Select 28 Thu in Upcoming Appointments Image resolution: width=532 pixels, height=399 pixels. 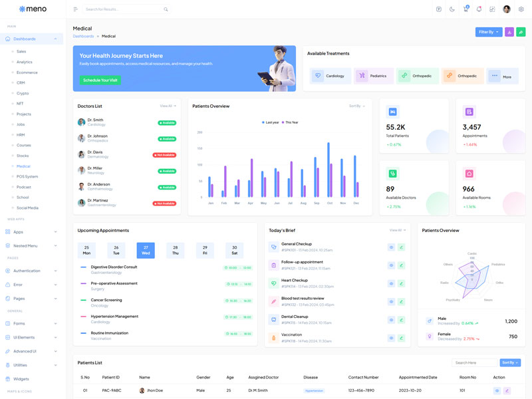(x=175, y=250)
